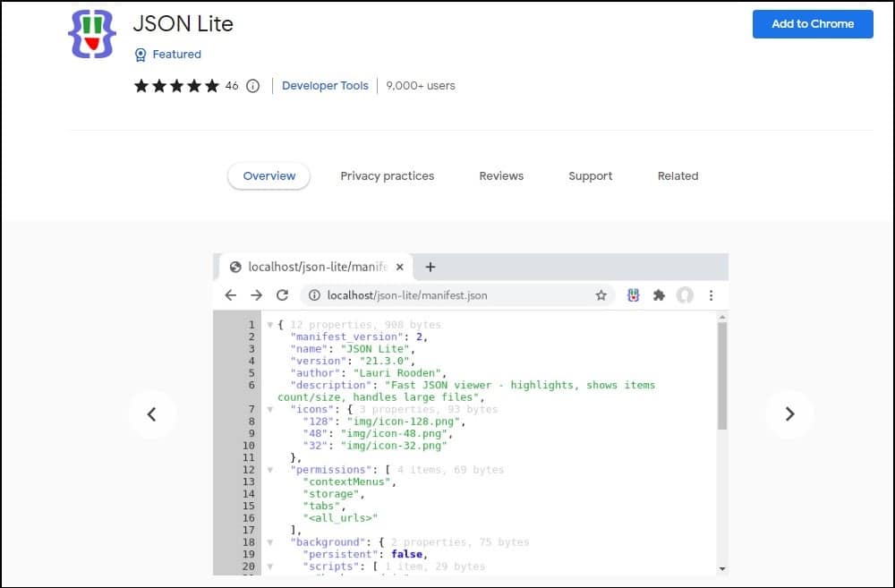
Task: Click the JSON Lite icon in the browser toolbar
Action: (x=635, y=295)
